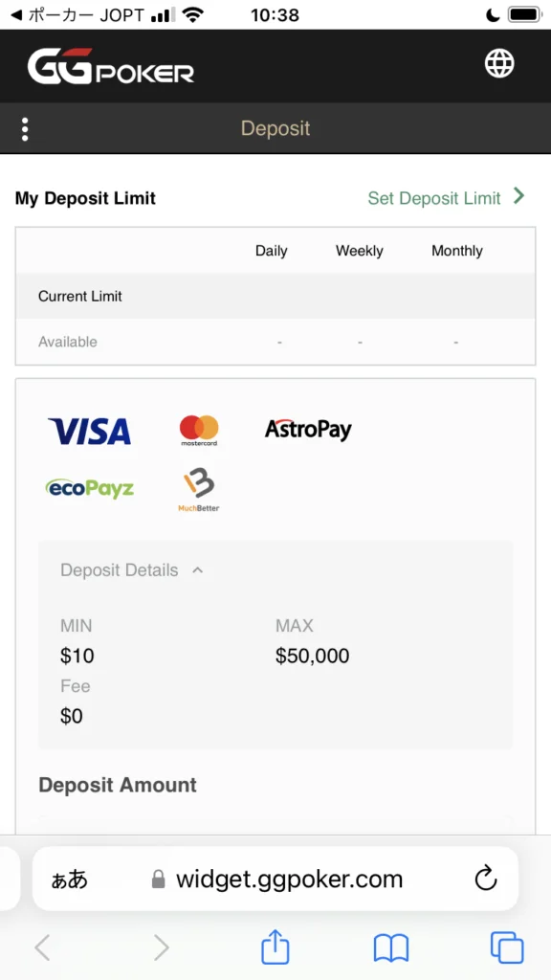Select MuchBetter payment method
Screen dimensions: 551x980
point(199,490)
